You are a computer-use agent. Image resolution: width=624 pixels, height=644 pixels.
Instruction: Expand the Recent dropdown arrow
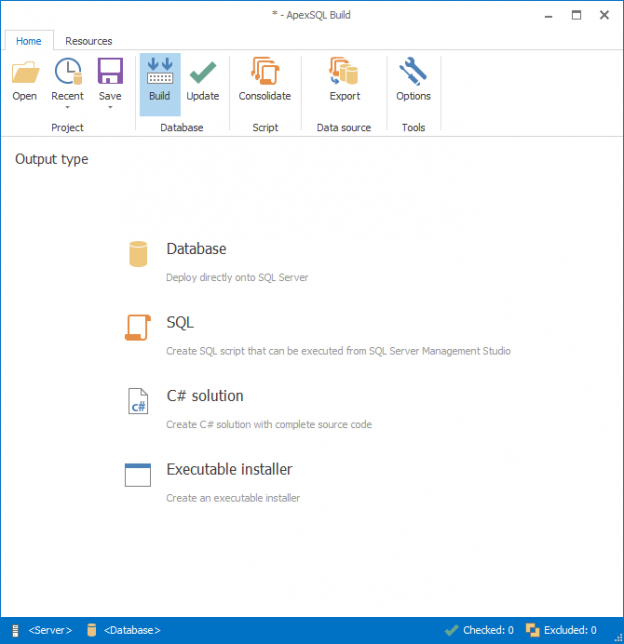click(67, 108)
